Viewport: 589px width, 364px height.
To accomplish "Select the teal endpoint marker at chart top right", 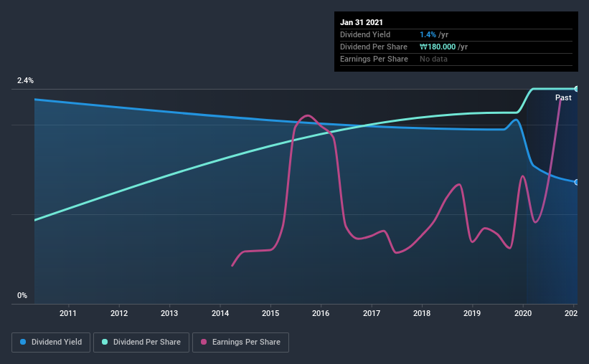I will (x=576, y=89).
